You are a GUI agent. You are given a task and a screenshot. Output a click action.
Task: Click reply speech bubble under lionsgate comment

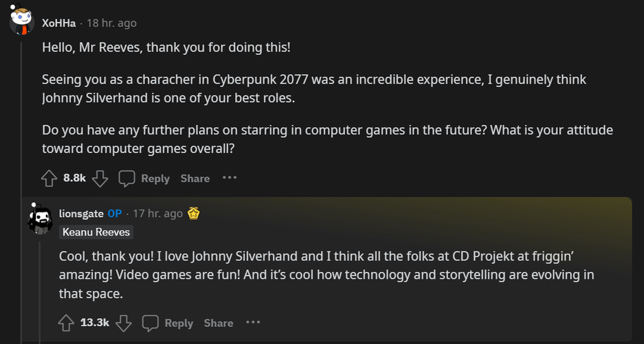coord(151,323)
